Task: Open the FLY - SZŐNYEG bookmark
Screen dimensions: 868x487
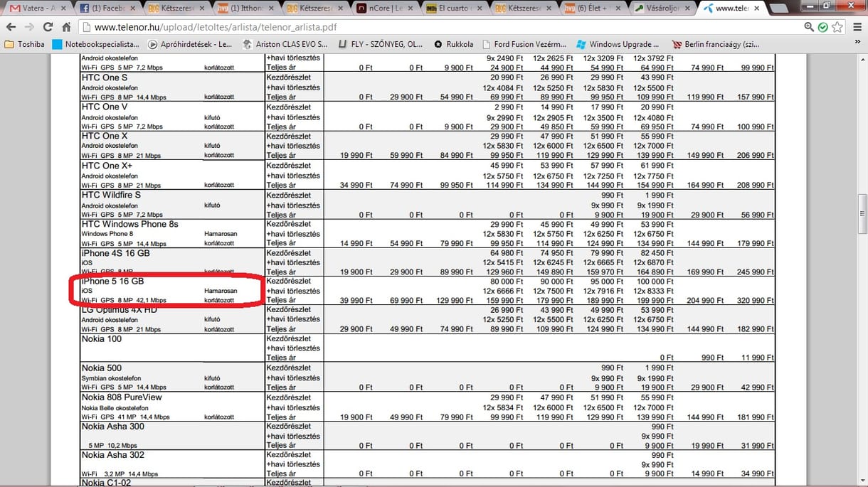Action: click(x=381, y=44)
